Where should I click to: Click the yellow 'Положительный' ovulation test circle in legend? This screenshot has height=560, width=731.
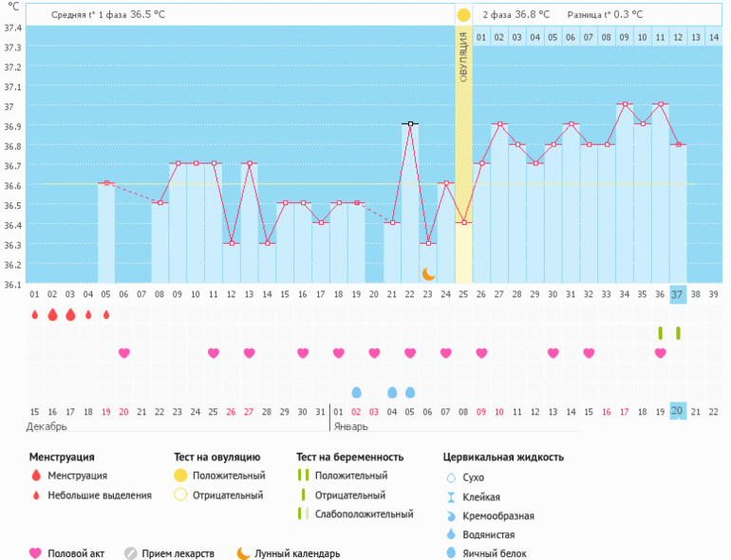coord(180,476)
